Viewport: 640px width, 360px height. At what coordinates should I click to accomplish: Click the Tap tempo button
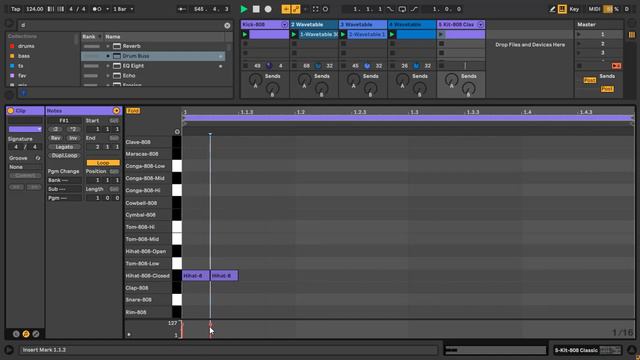click(x=16, y=9)
